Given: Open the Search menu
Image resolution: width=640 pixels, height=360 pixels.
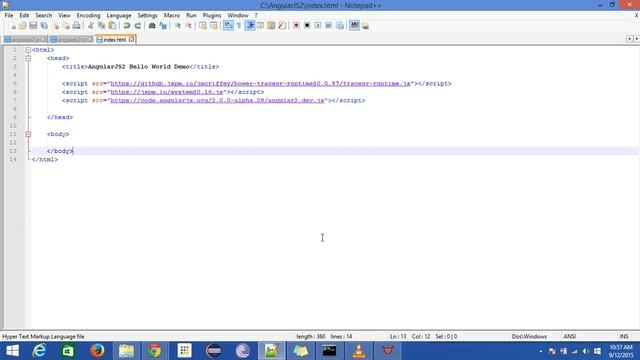Looking at the screenshot, I should click(43, 16).
